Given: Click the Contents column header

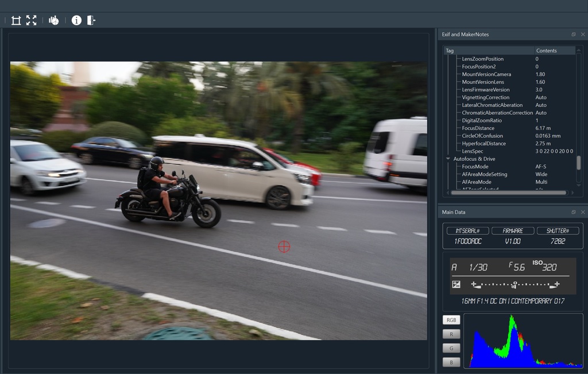Looking at the screenshot, I should coord(554,51).
